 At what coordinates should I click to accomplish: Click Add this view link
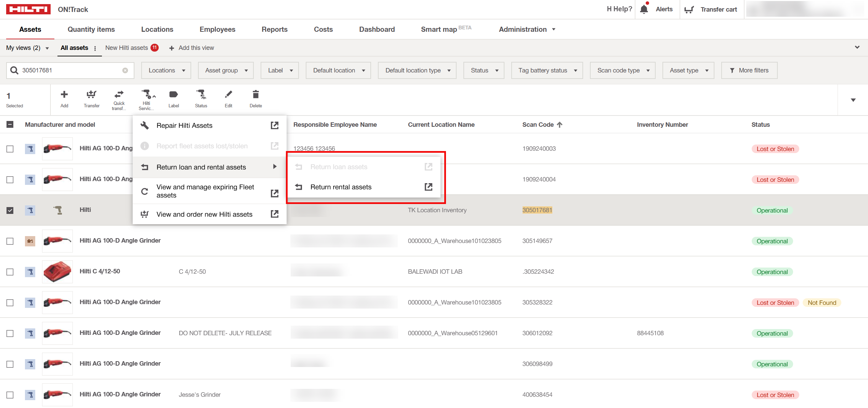(x=196, y=48)
